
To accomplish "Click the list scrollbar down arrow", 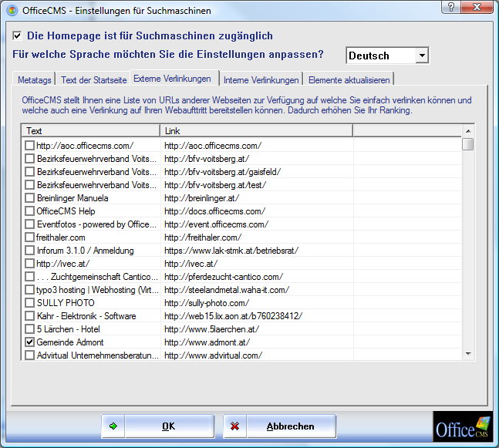I will point(468,353).
